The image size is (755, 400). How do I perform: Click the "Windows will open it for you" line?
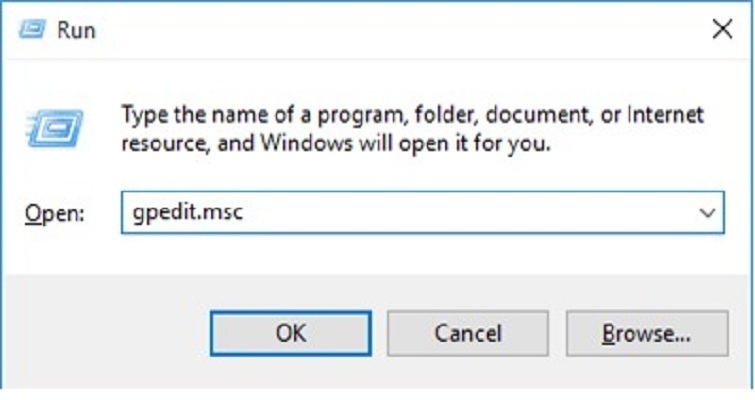pos(400,142)
